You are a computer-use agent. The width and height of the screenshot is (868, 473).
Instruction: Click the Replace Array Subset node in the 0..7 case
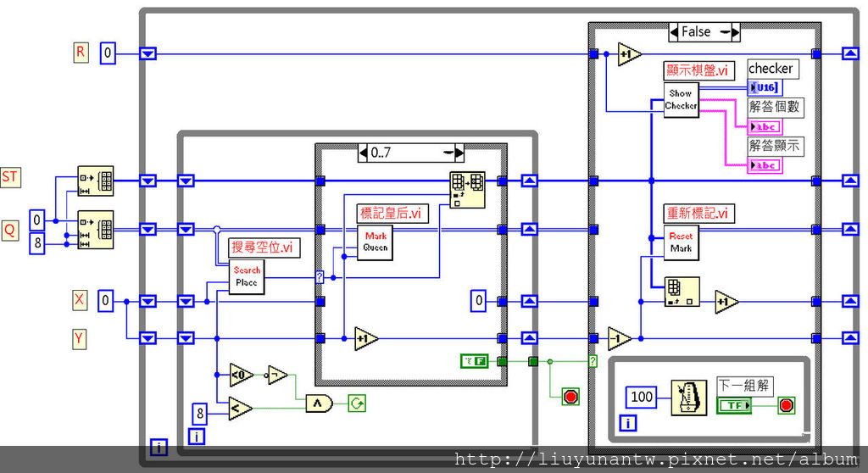(x=467, y=190)
